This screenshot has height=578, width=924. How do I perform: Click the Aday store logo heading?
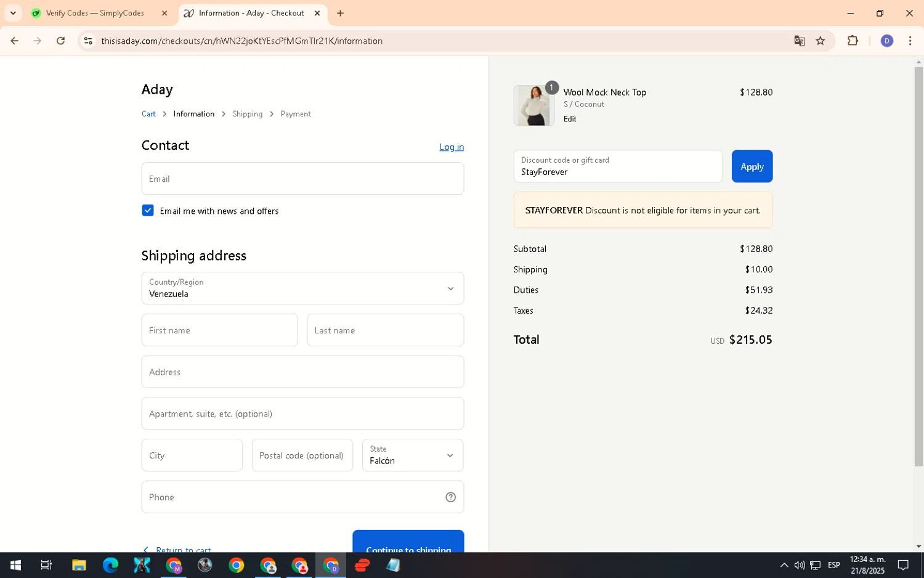(x=157, y=90)
